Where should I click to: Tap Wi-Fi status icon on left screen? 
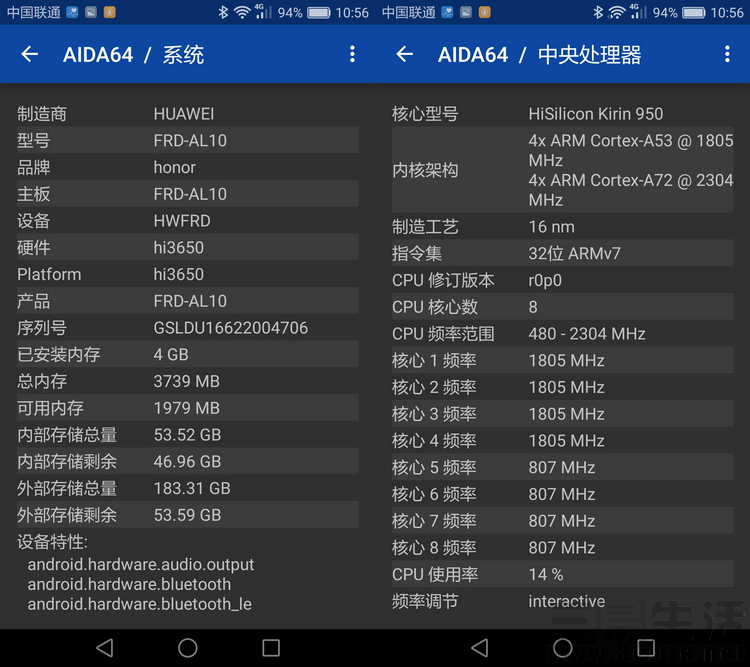242,12
